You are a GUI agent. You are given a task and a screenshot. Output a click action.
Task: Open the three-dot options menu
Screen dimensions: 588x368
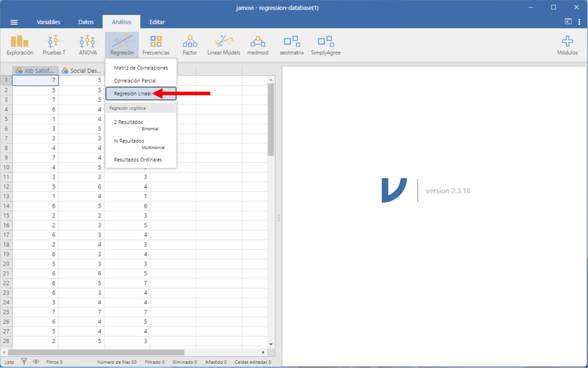[579, 22]
